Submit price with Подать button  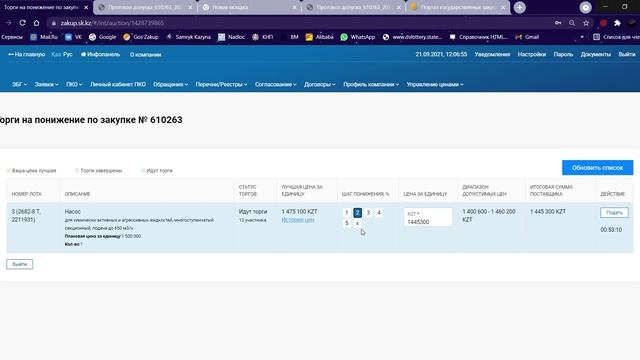[x=614, y=213]
